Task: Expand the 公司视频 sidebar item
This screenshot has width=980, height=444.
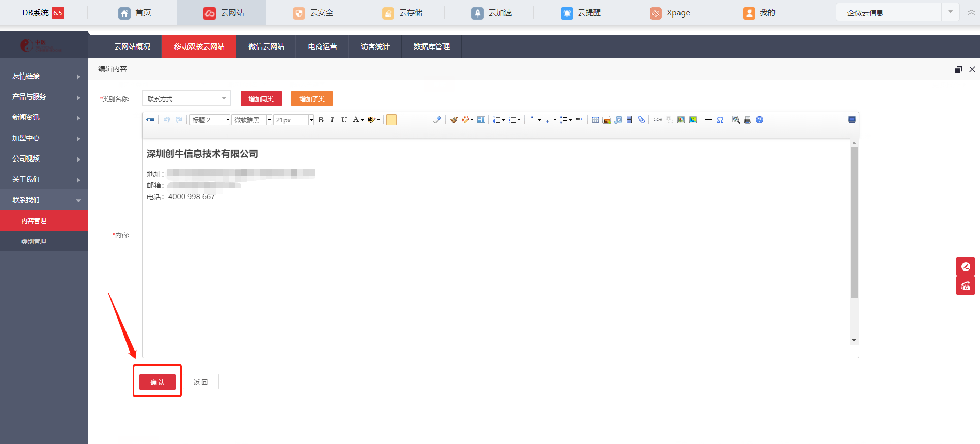Action: (44, 158)
